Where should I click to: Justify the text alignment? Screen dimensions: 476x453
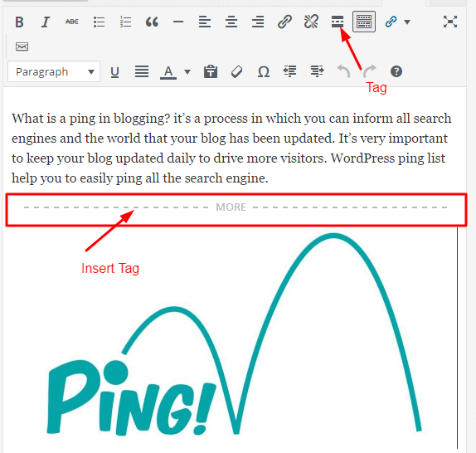pyautogui.click(x=142, y=71)
